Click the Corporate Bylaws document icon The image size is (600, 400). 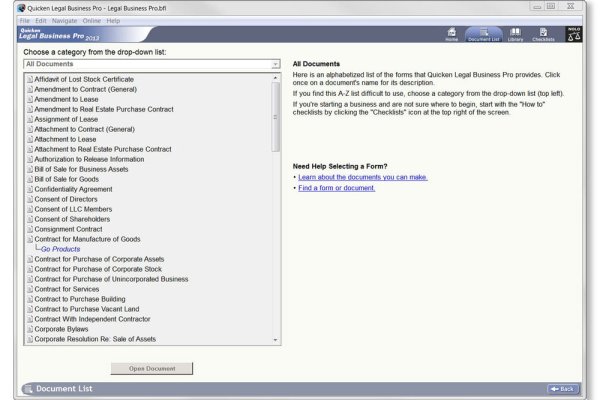click(29, 329)
